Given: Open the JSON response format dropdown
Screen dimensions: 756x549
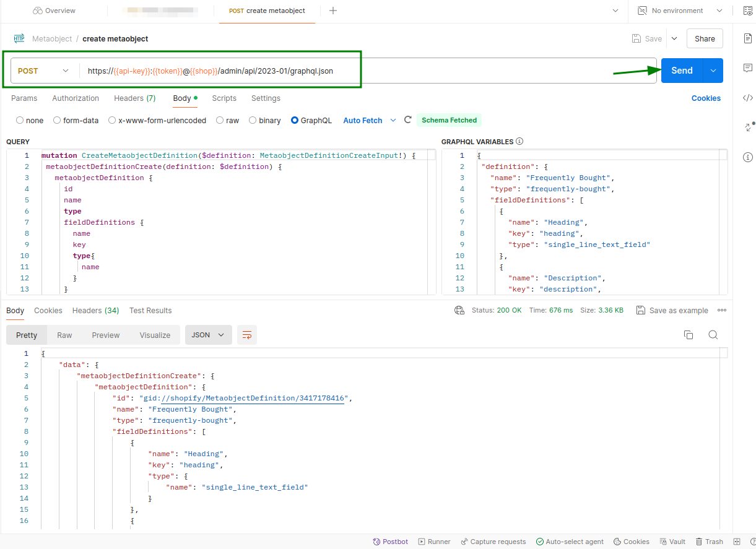Looking at the screenshot, I should point(208,334).
